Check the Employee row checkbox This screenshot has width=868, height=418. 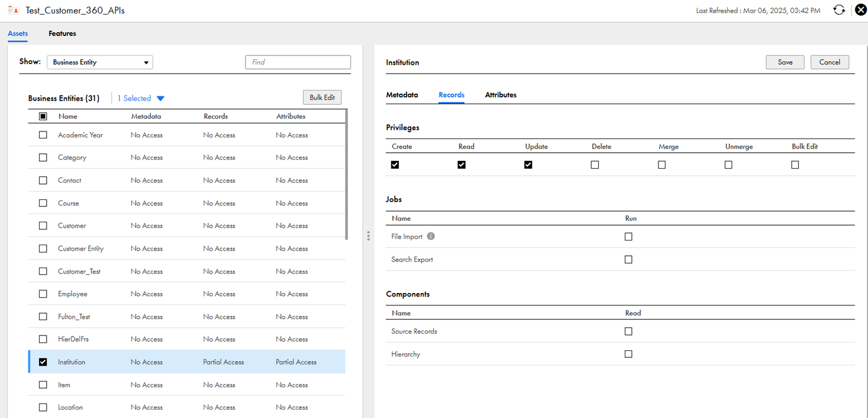point(43,294)
